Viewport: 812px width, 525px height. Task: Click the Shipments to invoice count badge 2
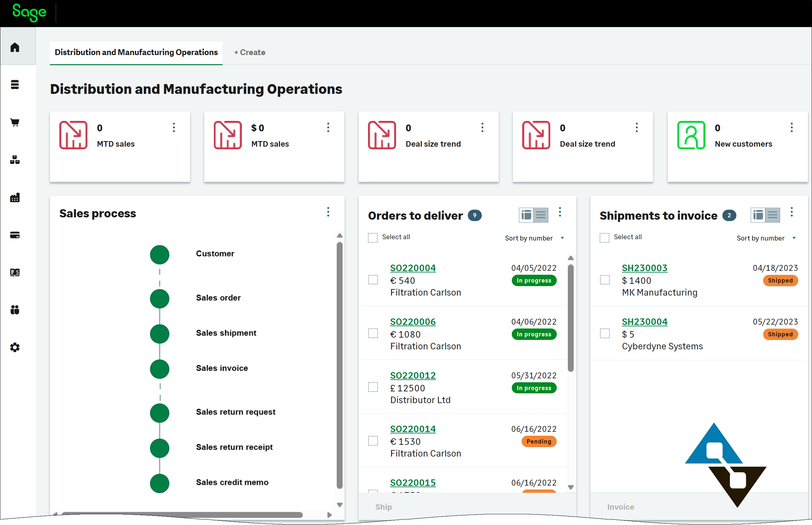pyautogui.click(x=729, y=215)
